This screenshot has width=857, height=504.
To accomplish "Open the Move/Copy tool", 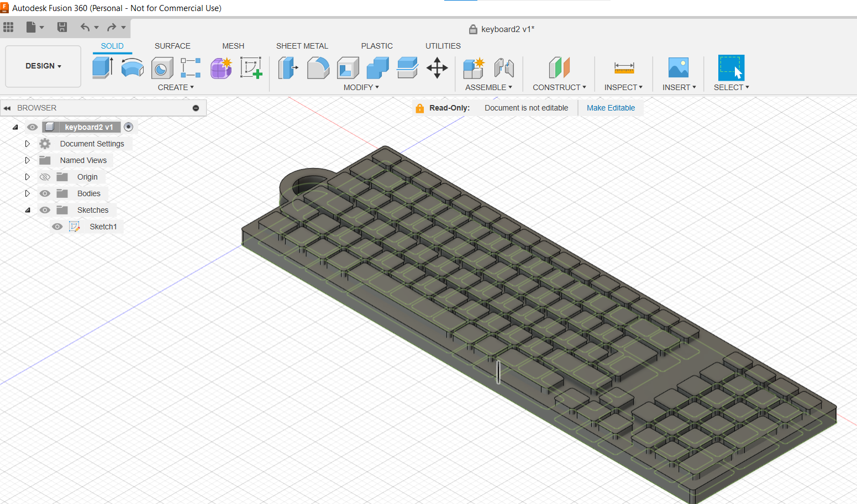I will (437, 67).
